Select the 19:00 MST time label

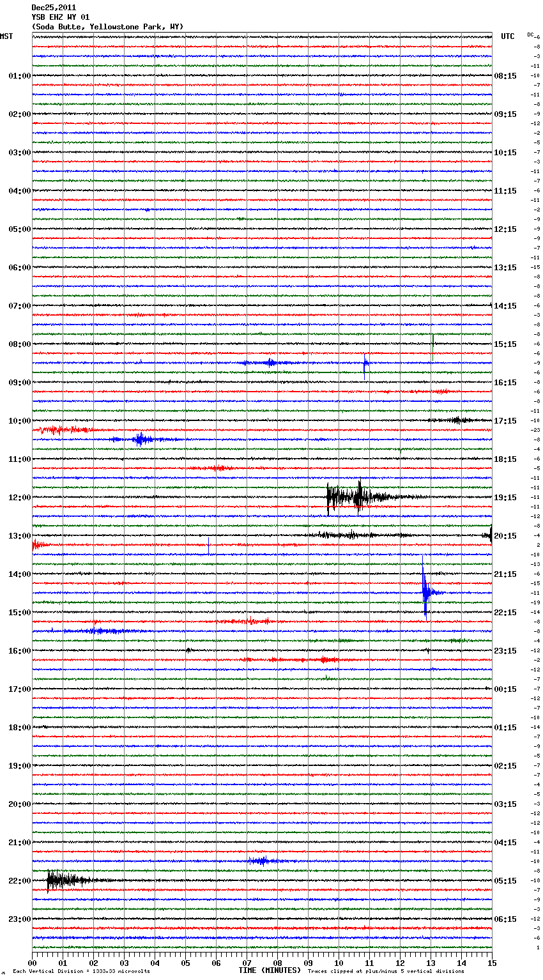click(x=20, y=766)
